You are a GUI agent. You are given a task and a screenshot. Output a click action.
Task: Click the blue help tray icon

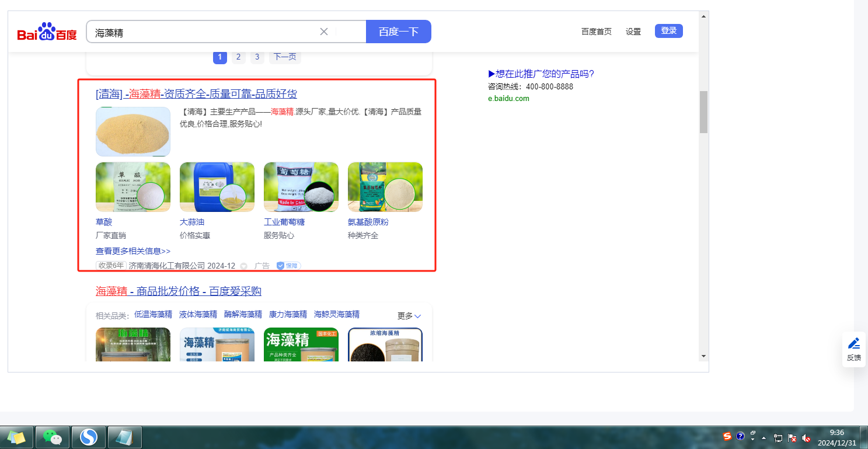click(740, 436)
